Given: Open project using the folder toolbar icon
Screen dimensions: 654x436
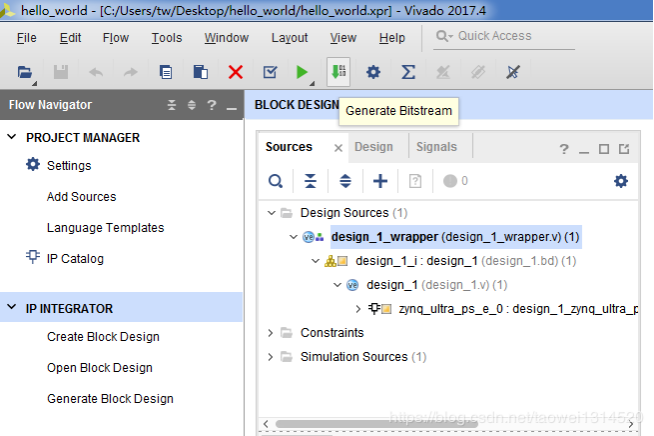Looking at the screenshot, I should tap(25, 73).
